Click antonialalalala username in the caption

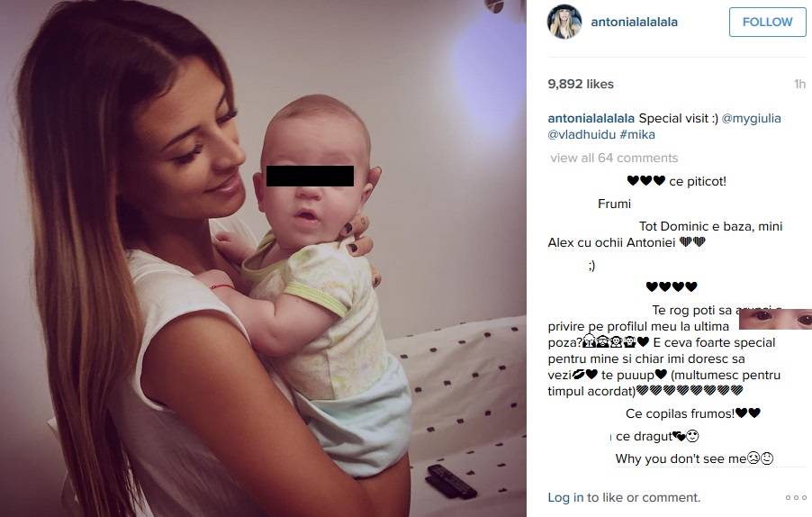click(x=591, y=119)
